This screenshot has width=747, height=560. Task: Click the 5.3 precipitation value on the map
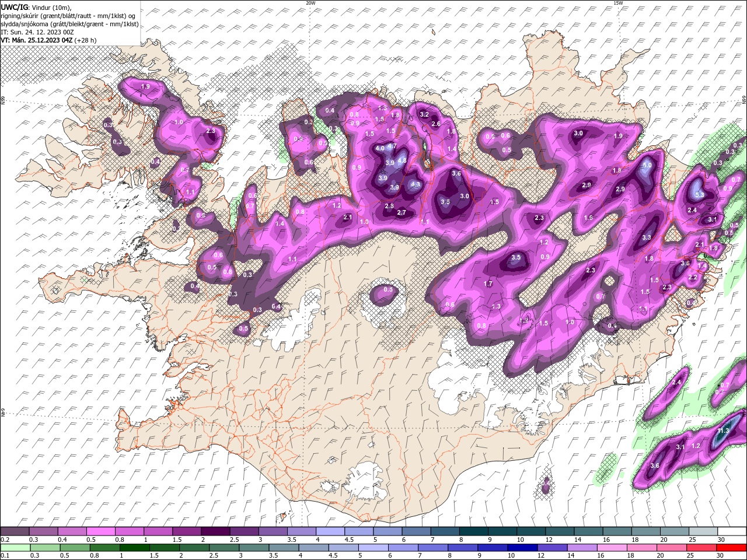[701, 195]
